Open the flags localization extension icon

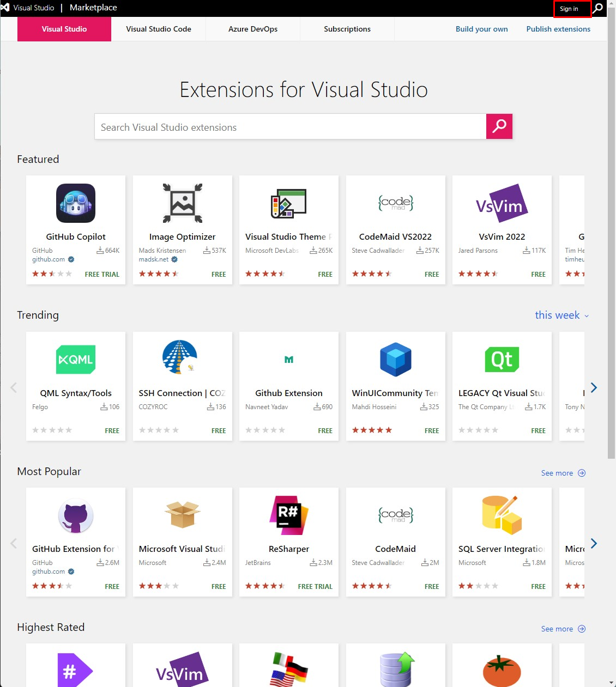289,669
